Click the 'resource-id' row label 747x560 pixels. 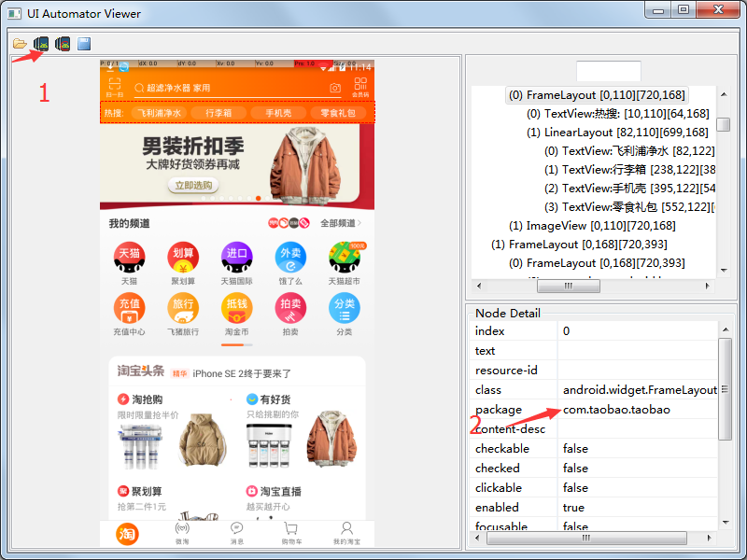click(x=506, y=370)
